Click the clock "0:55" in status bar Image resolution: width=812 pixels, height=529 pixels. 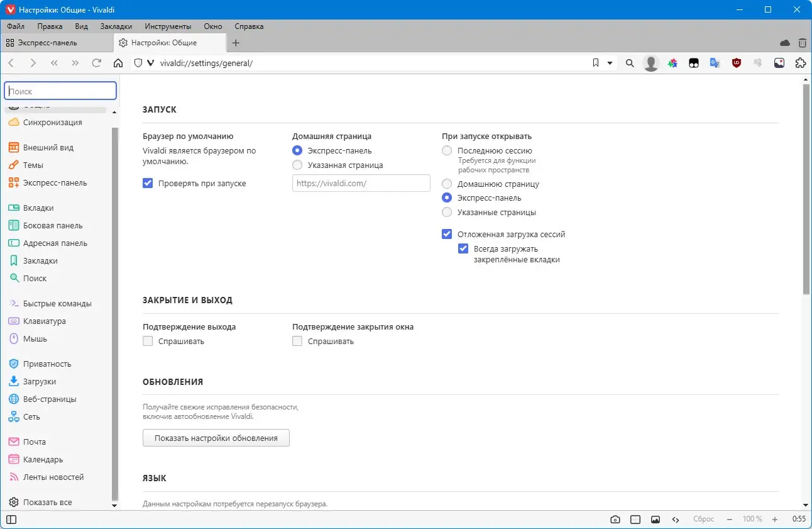pos(799,520)
